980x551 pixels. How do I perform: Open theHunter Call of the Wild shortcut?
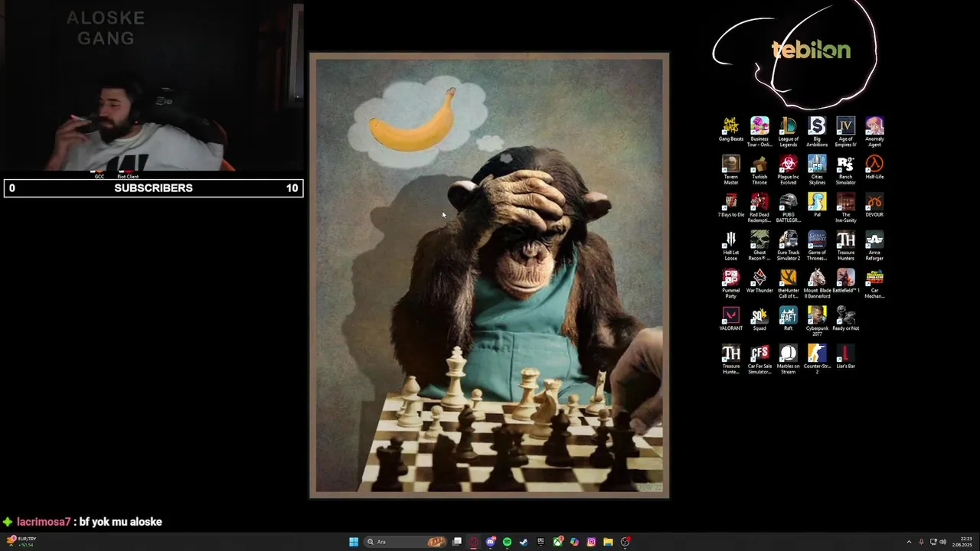[x=788, y=283]
